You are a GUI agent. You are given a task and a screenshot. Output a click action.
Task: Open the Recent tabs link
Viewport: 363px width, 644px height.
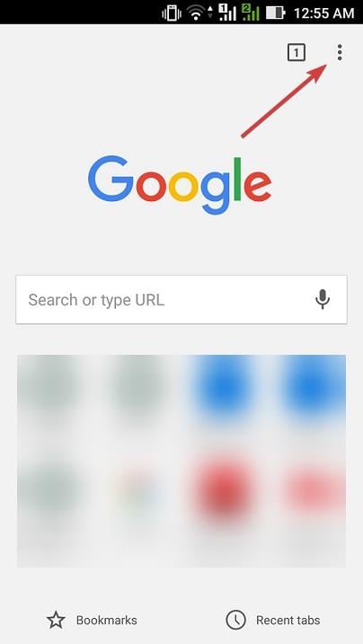[x=288, y=620]
